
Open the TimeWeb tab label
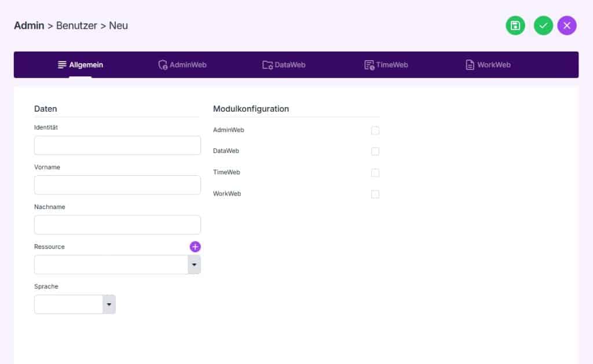coord(392,65)
